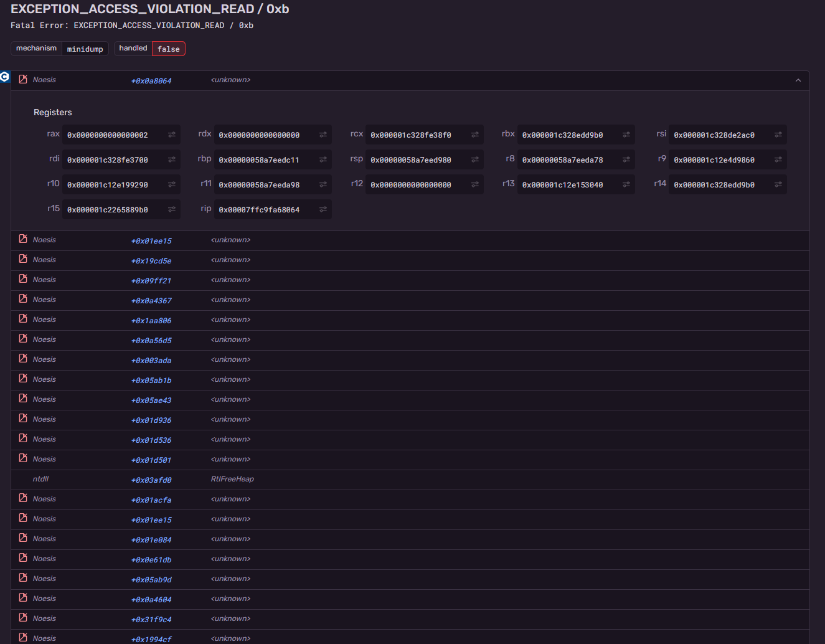Click the frame icon beside +0x0a4367
Viewport: 825px width, 644px height.
coord(23,299)
